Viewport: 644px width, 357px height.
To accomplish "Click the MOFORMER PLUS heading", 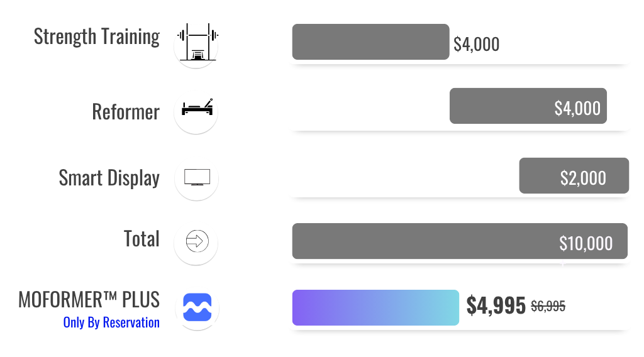I will 89,300.
